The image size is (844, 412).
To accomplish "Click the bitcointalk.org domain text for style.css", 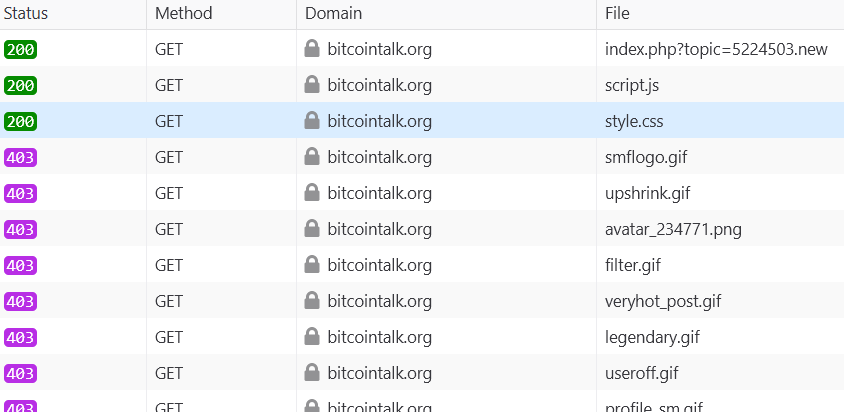I will (379, 122).
